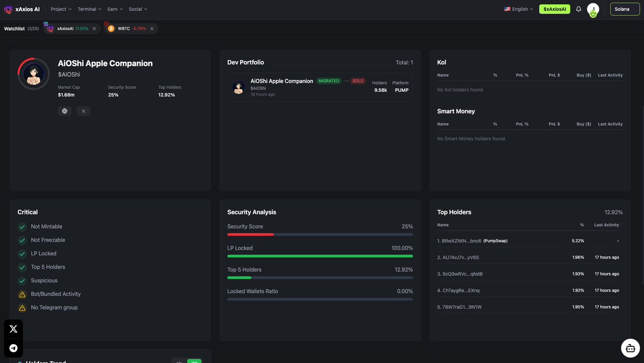Sort Smart Money by Buy ($)
The width and height of the screenshot is (644, 363).
click(x=584, y=124)
